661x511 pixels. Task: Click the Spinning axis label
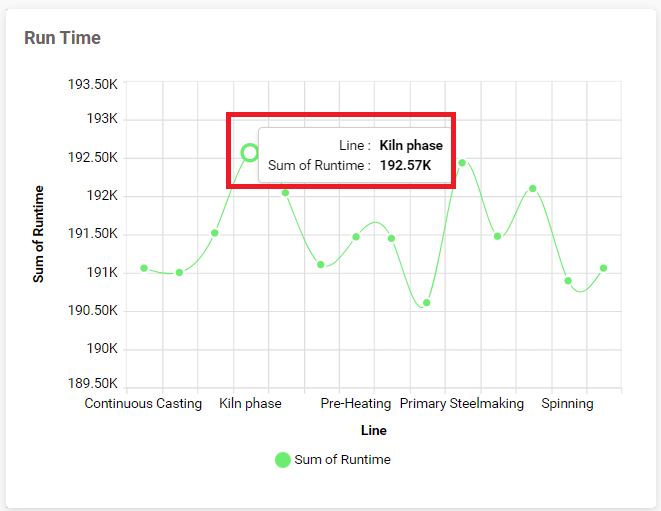click(x=567, y=403)
